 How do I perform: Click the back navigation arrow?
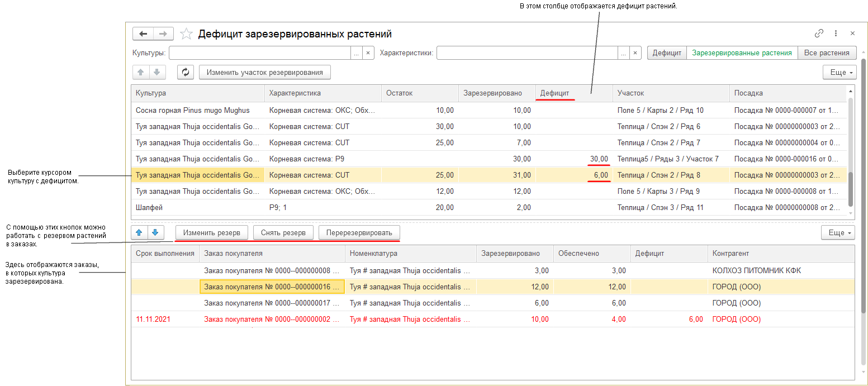coord(143,34)
